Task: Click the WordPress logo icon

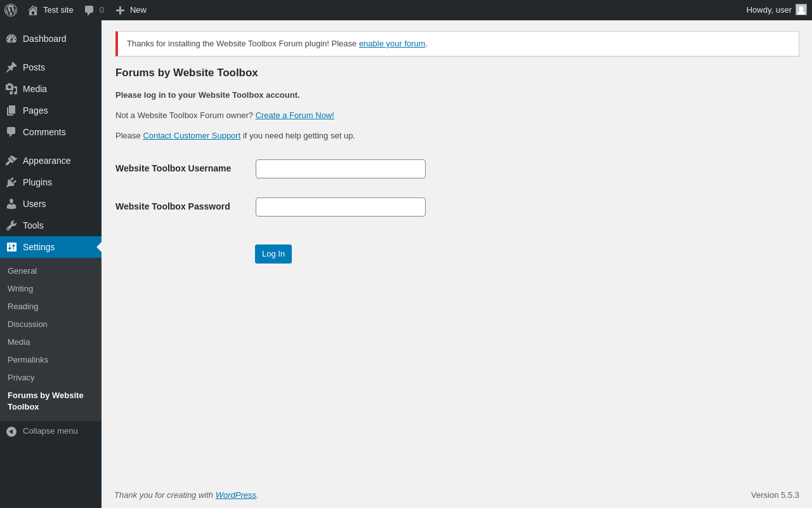Action: [11, 10]
